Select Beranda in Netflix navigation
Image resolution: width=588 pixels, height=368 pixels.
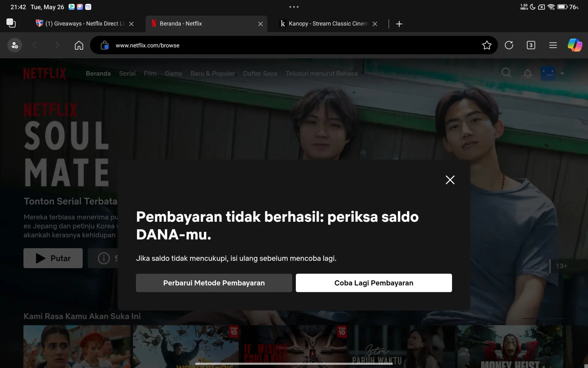98,74
